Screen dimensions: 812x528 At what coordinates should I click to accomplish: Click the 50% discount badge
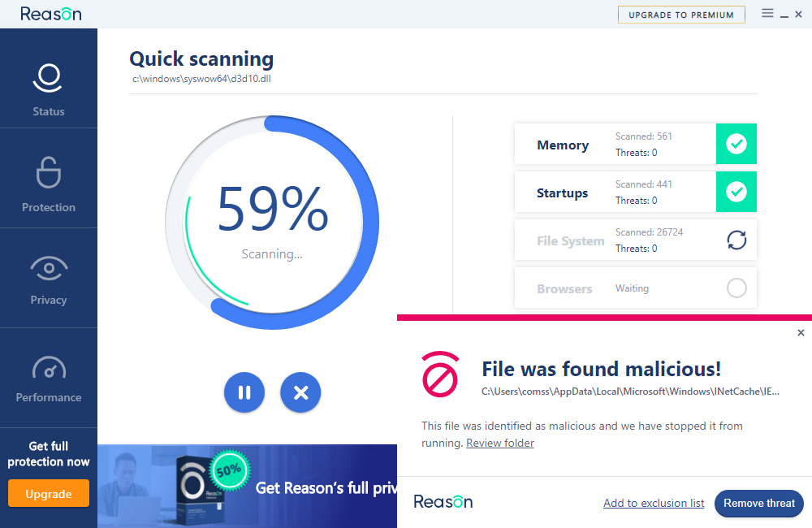[x=230, y=470]
